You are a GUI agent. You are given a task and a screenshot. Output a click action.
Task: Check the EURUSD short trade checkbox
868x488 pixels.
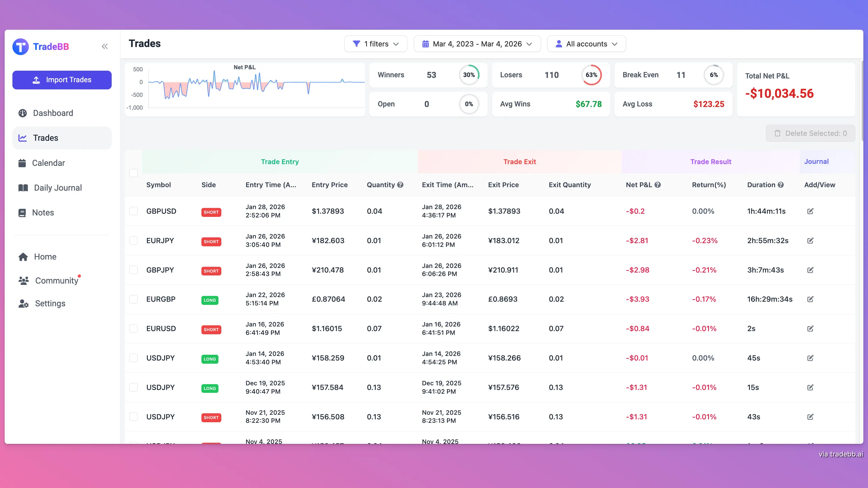(133, 329)
